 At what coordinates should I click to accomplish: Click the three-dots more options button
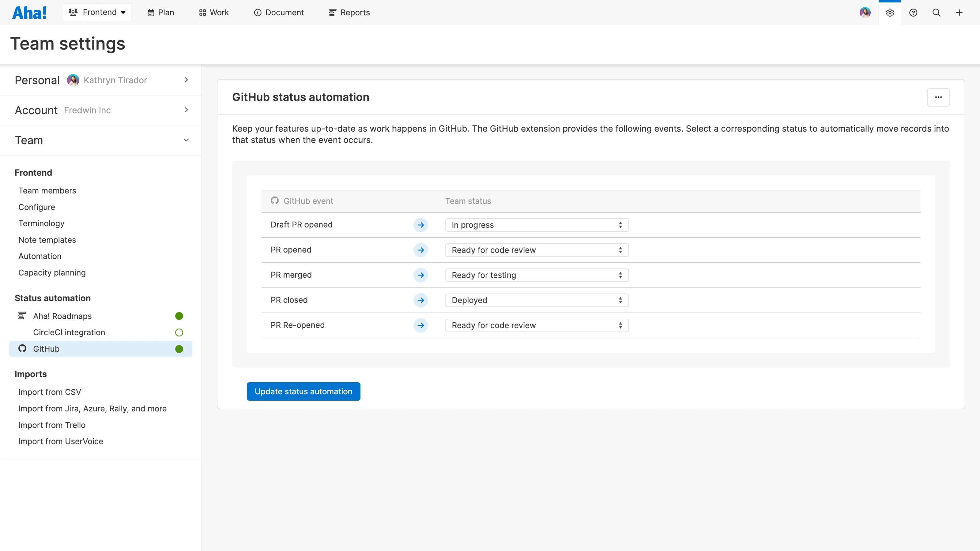point(938,97)
